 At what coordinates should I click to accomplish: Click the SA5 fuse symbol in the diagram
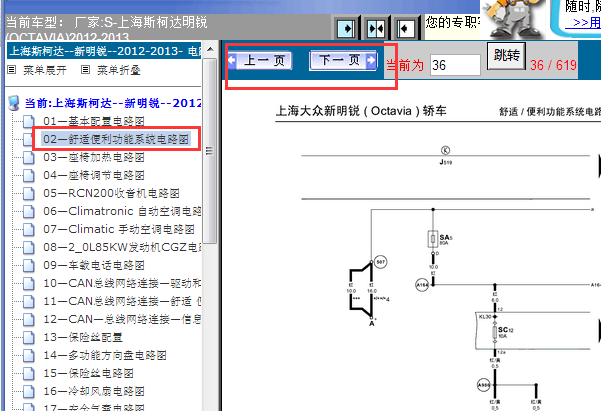point(433,239)
